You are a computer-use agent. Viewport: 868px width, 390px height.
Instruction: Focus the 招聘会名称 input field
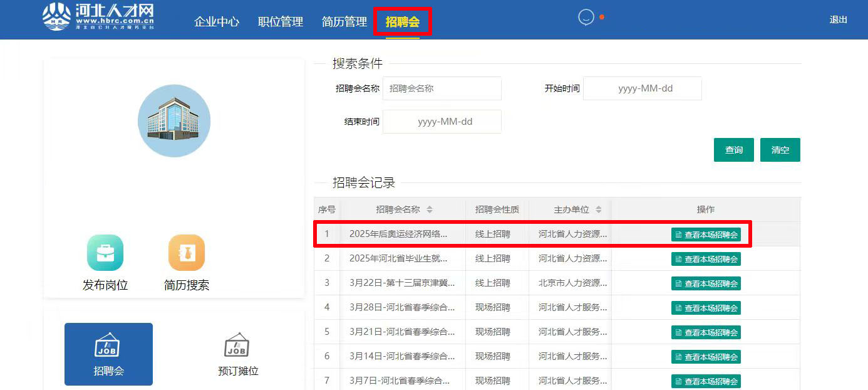[442, 88]
